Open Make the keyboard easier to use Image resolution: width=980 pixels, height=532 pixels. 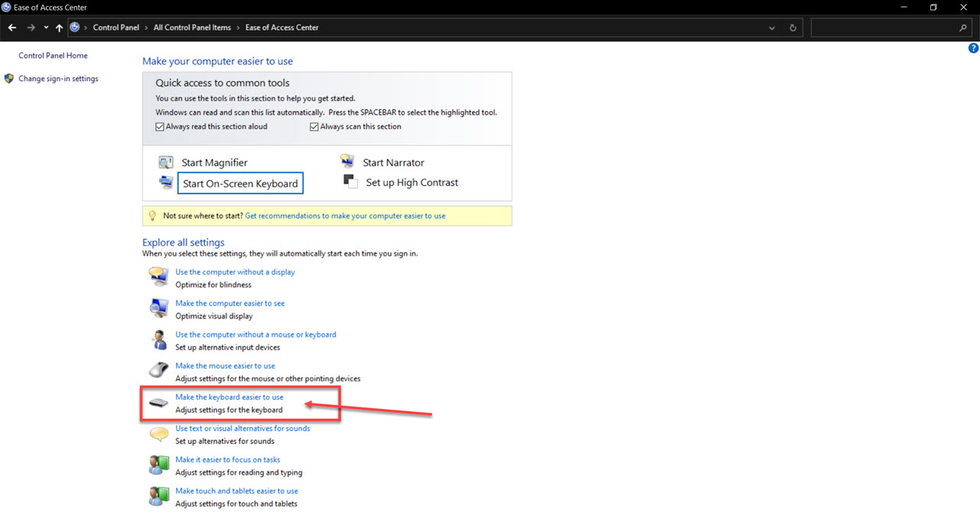point(229,398)
